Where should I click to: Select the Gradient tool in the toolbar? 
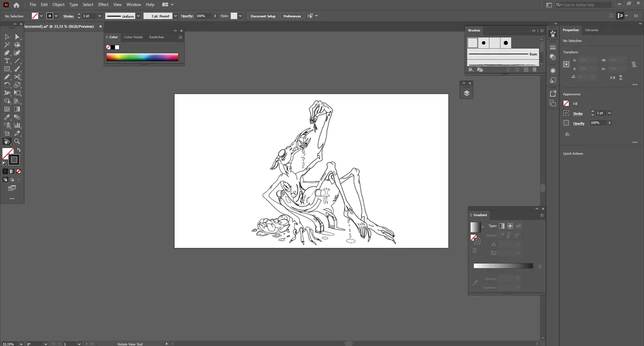[17, 109]
